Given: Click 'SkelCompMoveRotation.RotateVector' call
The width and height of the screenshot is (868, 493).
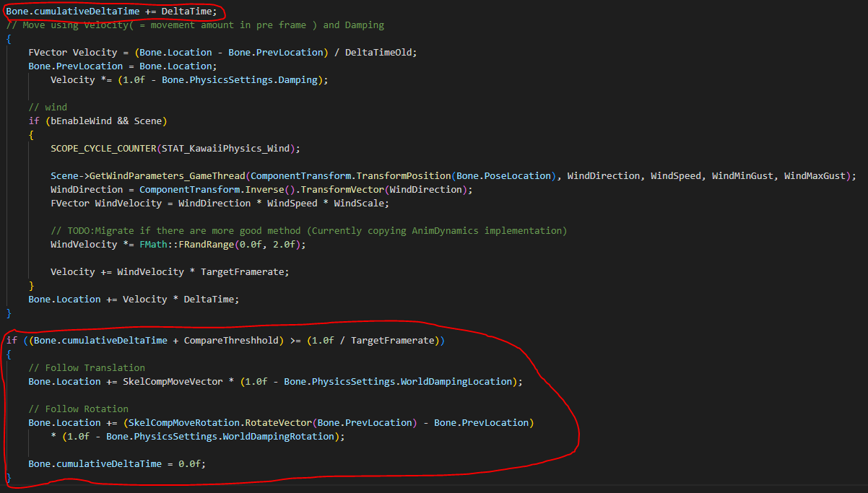Looking at the screenshot, I should pyautogui.click(x=220, y=422).
